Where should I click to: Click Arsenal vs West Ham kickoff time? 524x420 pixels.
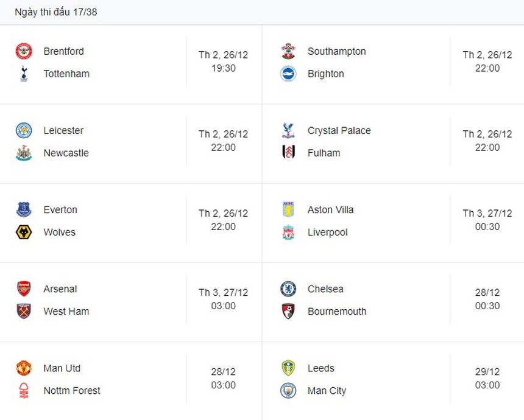pos(223,306)
